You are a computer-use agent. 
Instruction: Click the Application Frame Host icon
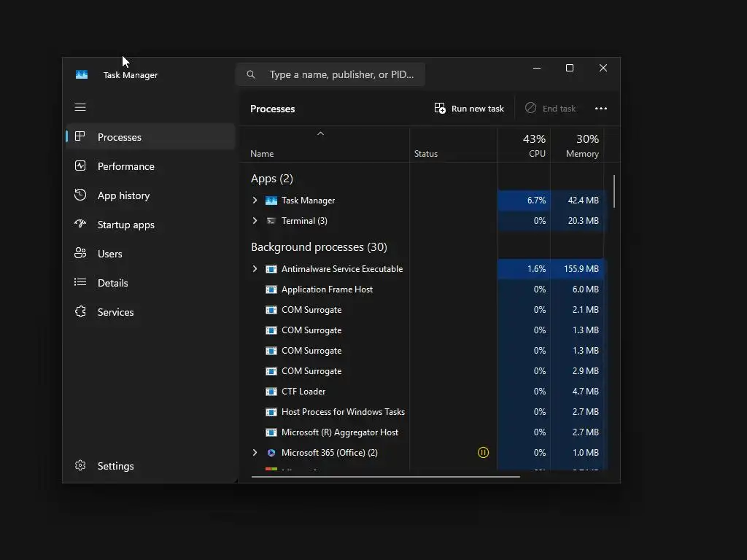[271, 289]
